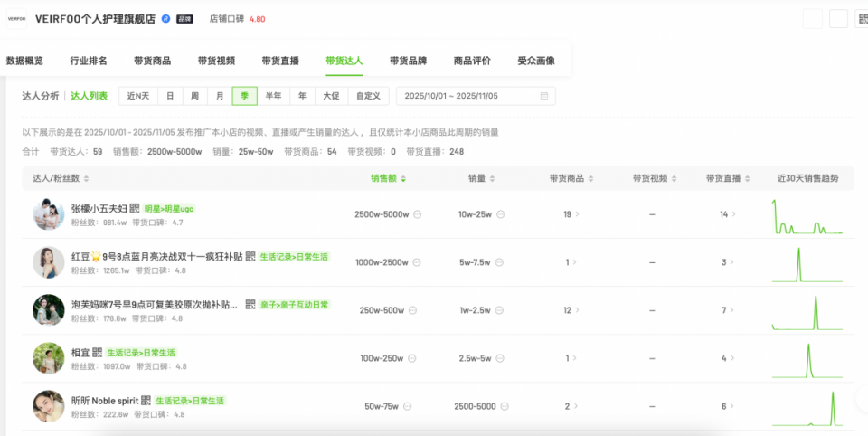
Task: Click info icon beside 1w-2.5w sales volume
Action: point(499,310)
